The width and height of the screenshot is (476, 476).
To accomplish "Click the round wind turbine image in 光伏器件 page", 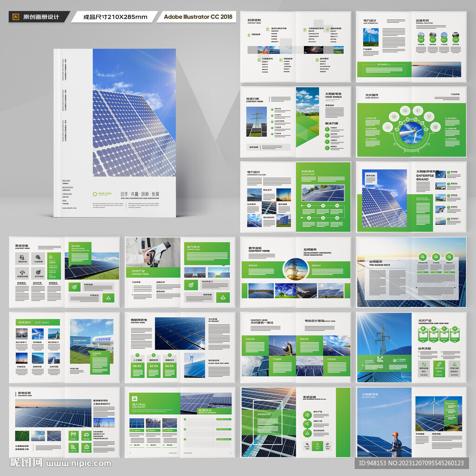I will (x=411, y=132).
